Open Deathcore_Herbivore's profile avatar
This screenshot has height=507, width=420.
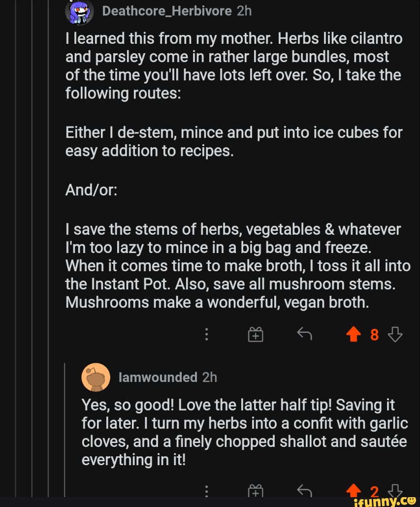(79, 12)
